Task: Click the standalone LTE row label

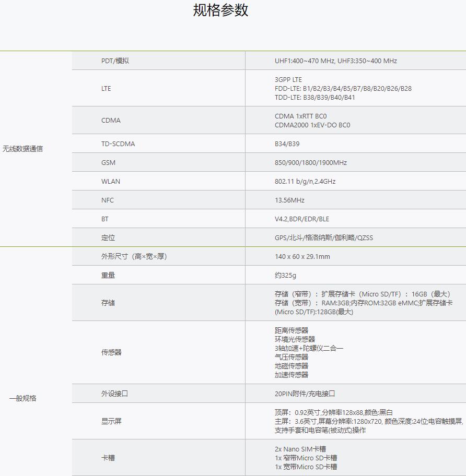Action: (106, 88)
